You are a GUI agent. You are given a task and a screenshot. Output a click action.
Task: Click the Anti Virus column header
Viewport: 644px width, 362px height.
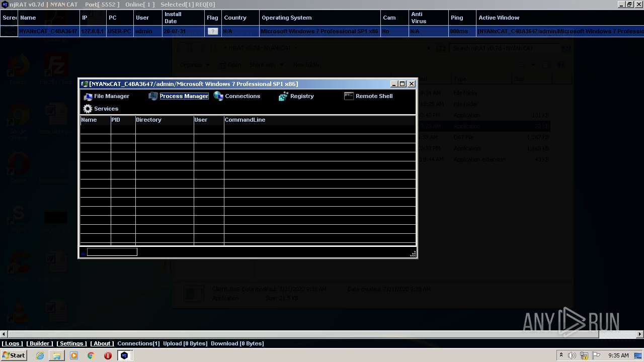click(429, 18)
